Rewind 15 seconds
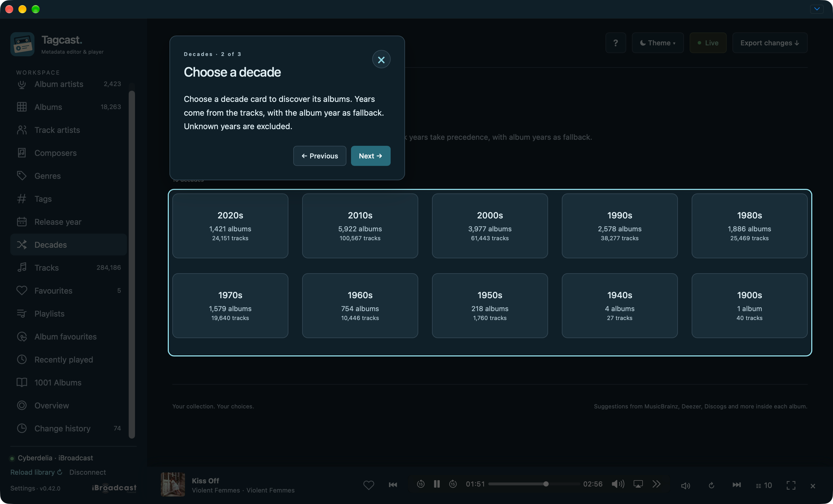The width and height of the screenshot is (833, 504). coord(421,484)
